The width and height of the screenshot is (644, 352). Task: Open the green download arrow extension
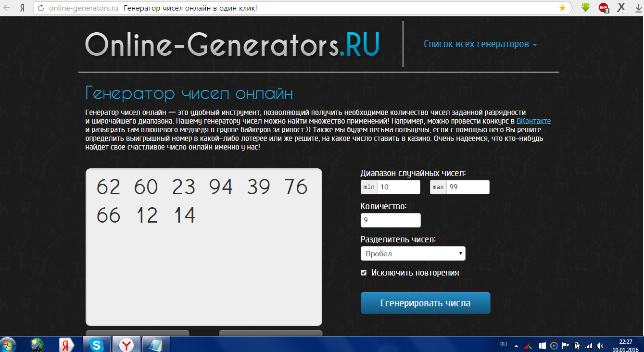pyautogui.click(x=585, y=8)
